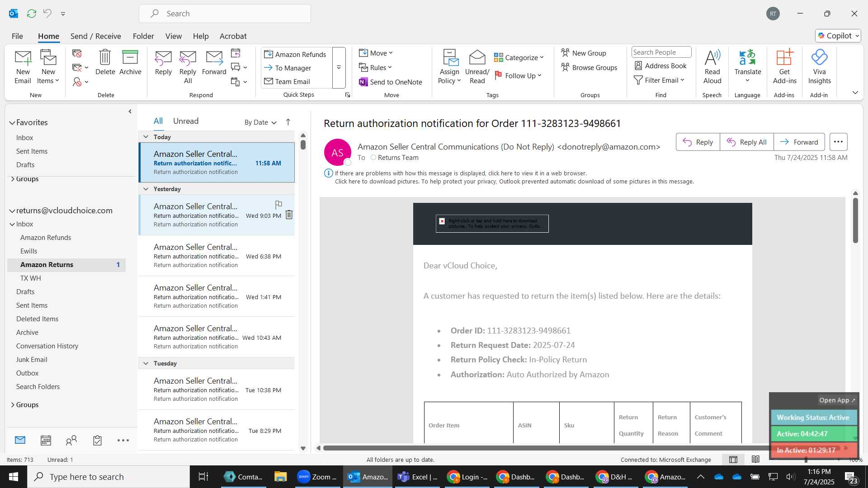Archive the selected message
Screen dimensions: 868x488
click(x=130, y=62)
